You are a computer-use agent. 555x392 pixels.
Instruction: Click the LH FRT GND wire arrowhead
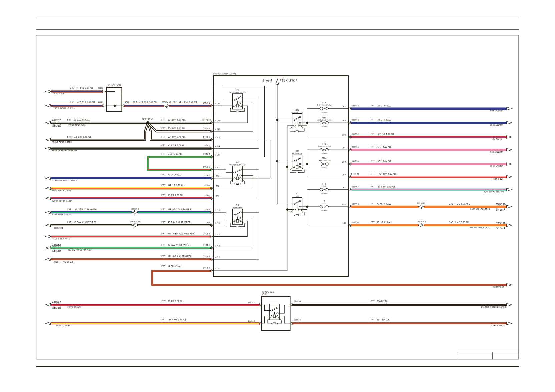pos(509,285)
